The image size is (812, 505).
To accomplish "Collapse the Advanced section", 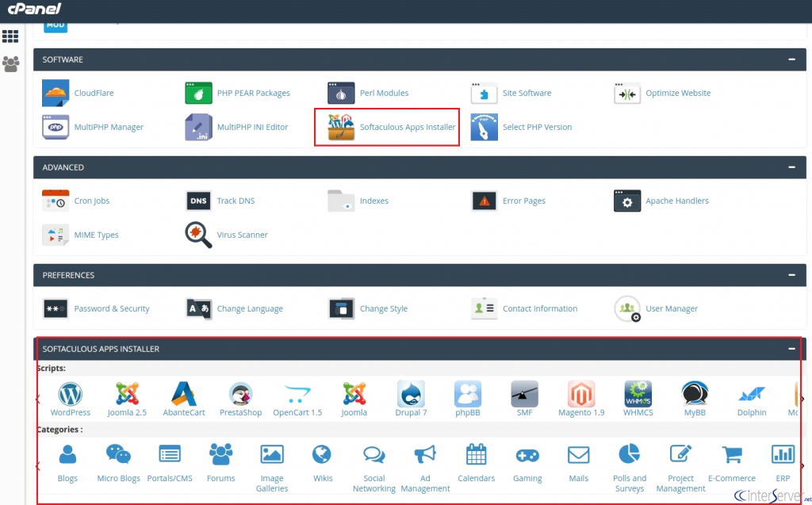I will coord(791,167).
